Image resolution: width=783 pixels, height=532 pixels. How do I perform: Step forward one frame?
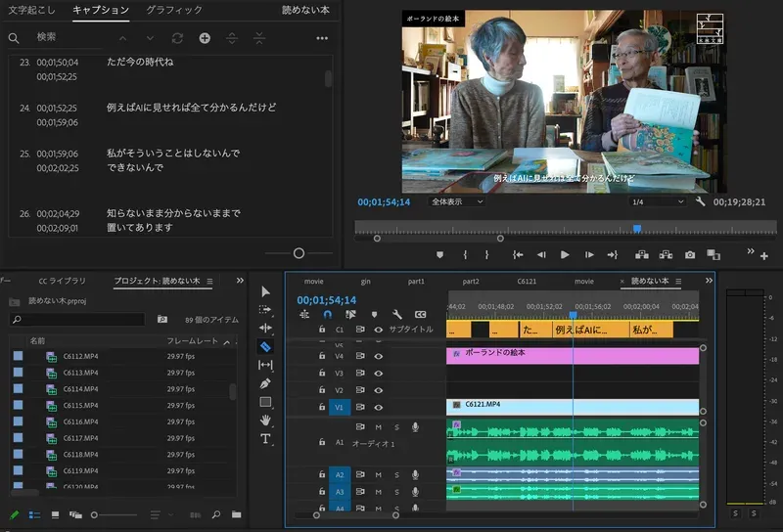click(x=589, y=255)
